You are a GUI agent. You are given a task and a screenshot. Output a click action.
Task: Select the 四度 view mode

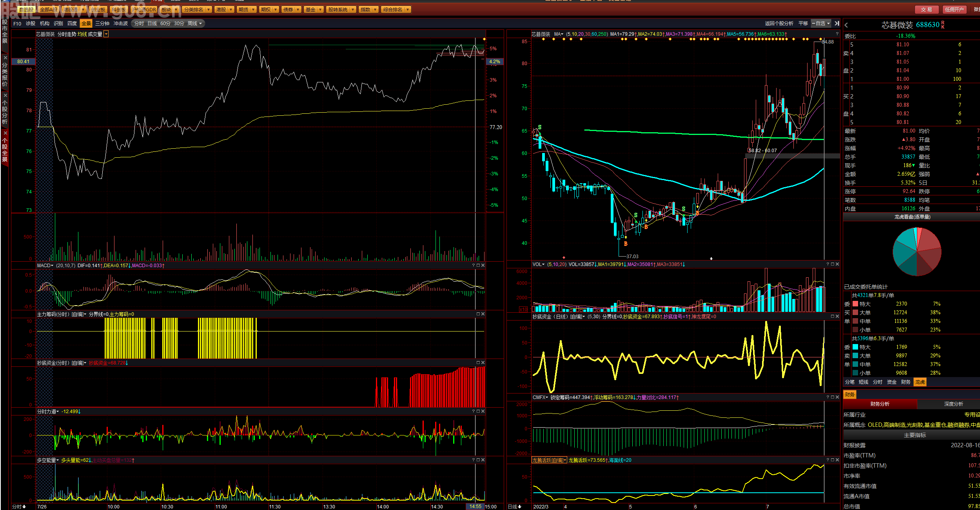tap(72, 24)
